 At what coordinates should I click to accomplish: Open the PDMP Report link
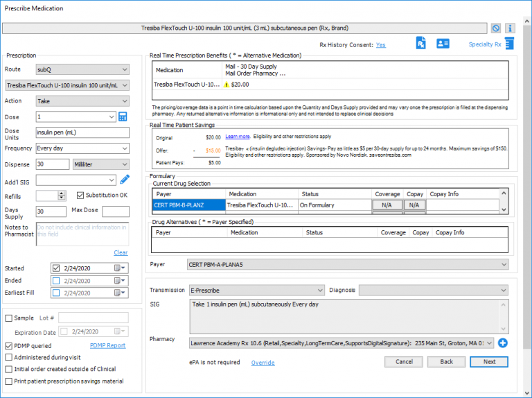(x=107, y=345)
